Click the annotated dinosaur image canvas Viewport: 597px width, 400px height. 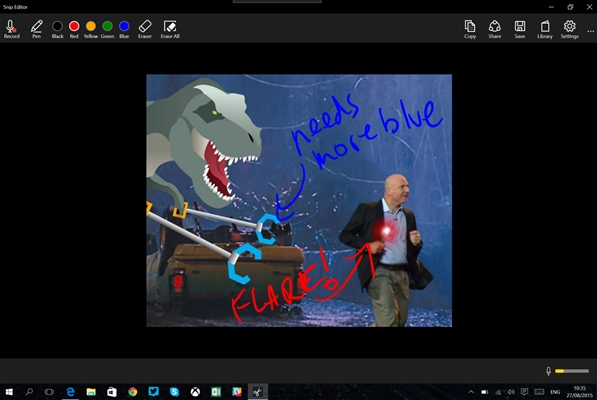click(x=299, y=201)
